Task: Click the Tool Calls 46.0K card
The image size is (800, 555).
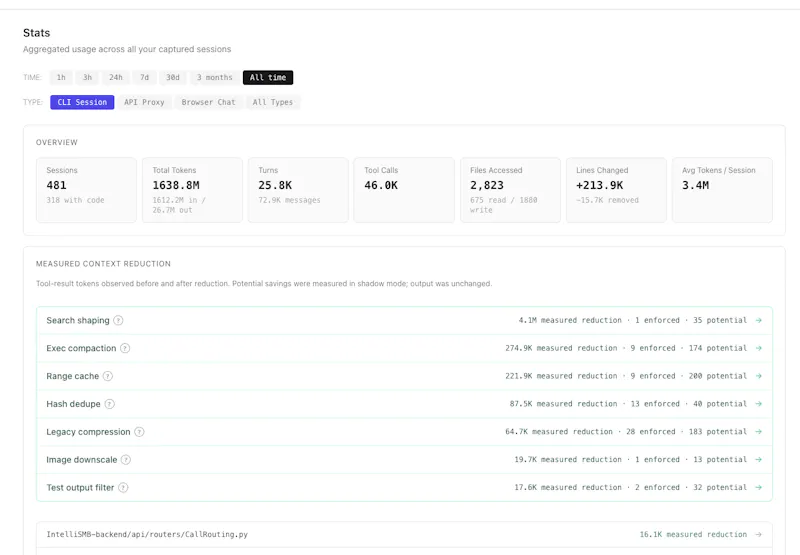Action: (x=404, y=190)
